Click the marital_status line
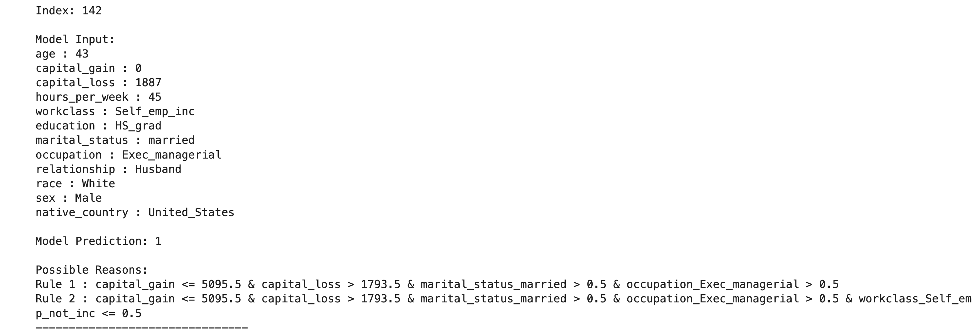Image resolution: width=980 pixels, height=334 pixels. [115, 140]
